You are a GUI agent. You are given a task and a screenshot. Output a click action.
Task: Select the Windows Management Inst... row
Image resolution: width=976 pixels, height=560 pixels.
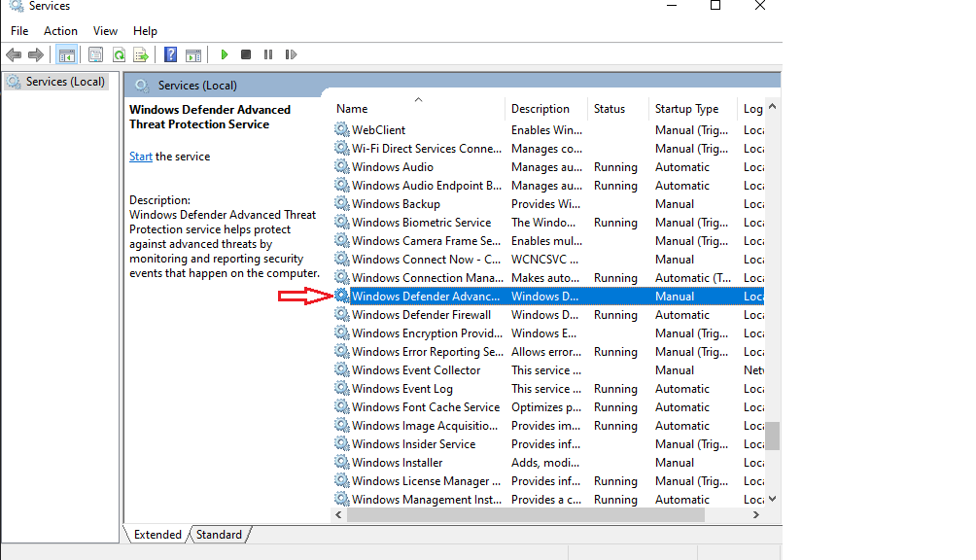(x=549, y=499)
